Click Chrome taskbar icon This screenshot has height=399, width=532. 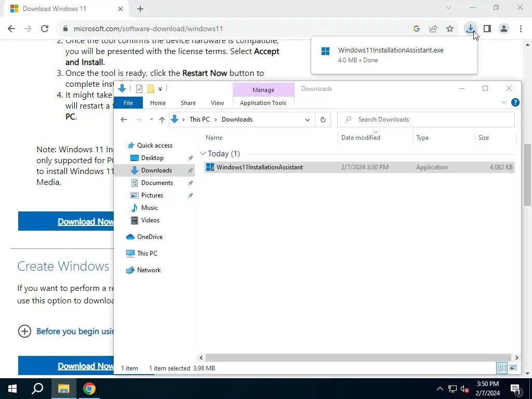click(x=89, y=389)
